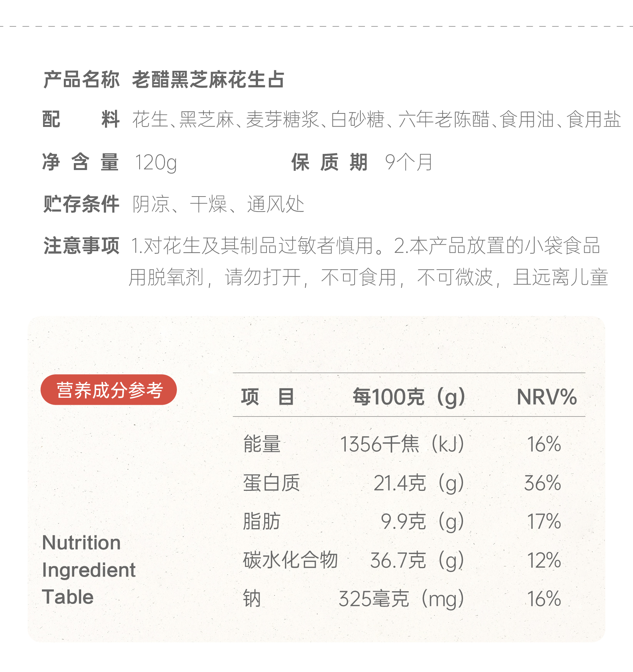This screenshot has height=672, width=633.
Task: Click the 脂肪 row label
Action: click(262, 521)
